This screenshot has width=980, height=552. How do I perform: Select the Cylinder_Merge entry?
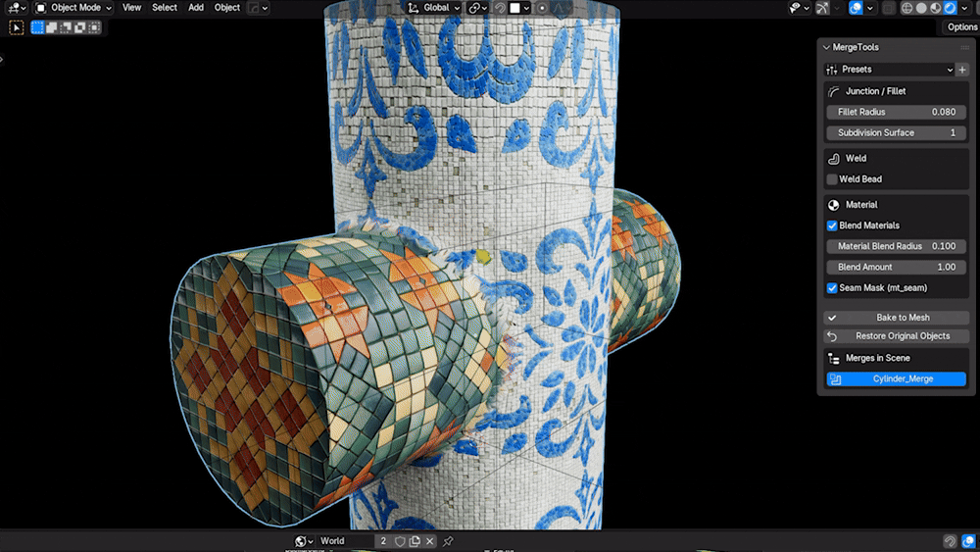897,378
